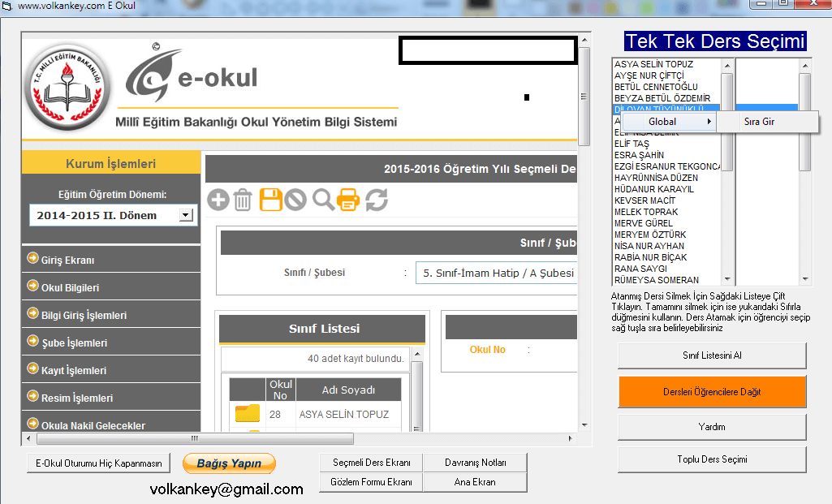Click the grey cancel circle icon
832x504 pixels.
(295, 199)
